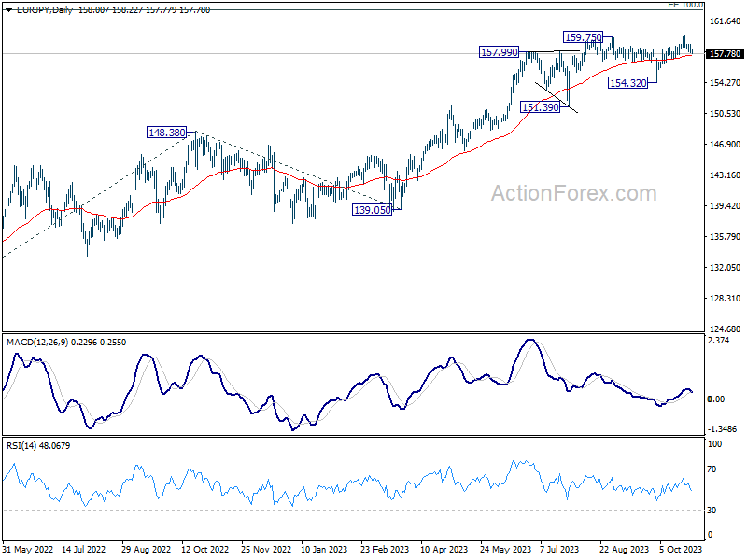Click the RSI 70 level label

click(x=712, y=469)
